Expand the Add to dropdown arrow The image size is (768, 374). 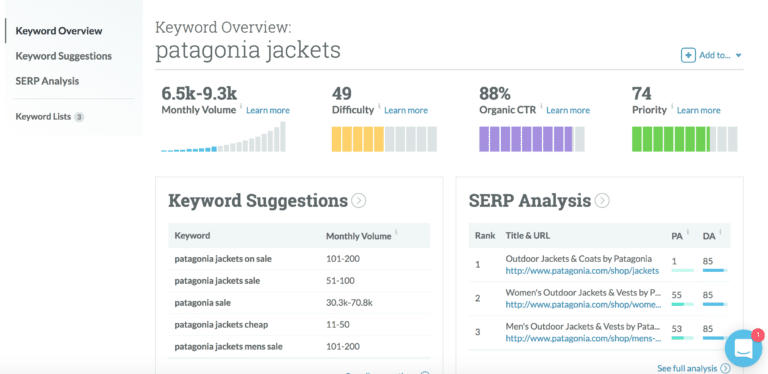(738, 56)
